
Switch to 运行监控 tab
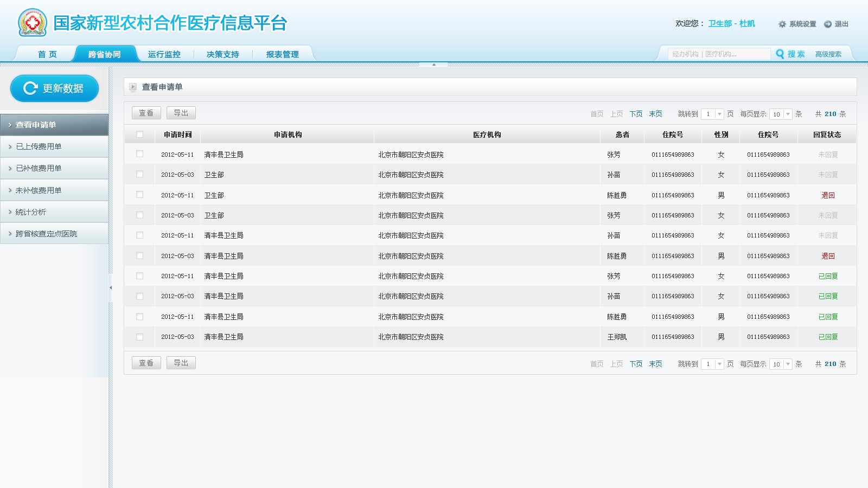pos(164,54)
